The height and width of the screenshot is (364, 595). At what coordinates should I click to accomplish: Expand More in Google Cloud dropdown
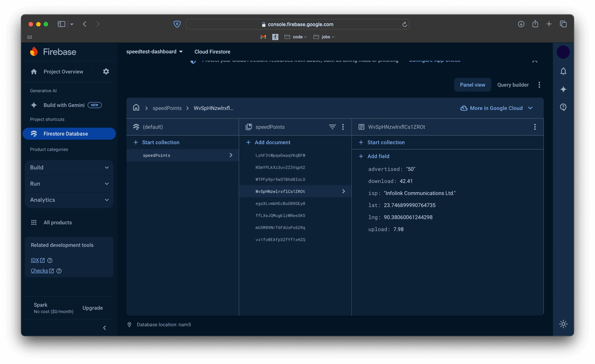[496, 108]
